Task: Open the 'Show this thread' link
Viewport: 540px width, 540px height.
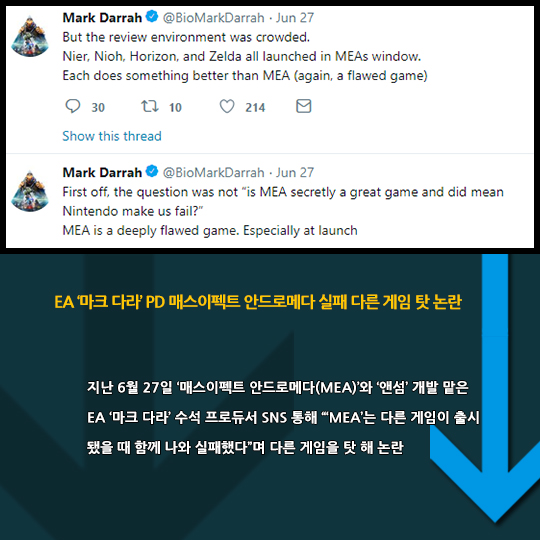Action: click(112, 136)
